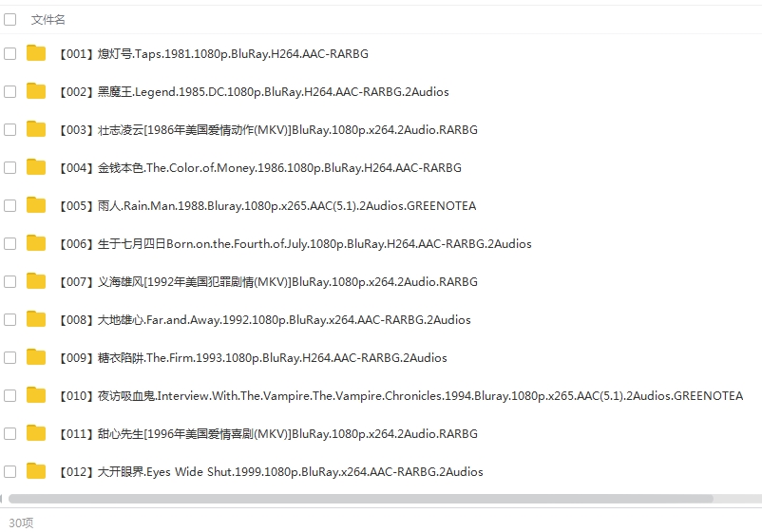
Task: Tick checkbox for [006] 生于七月四日
Action: point(10,243)
